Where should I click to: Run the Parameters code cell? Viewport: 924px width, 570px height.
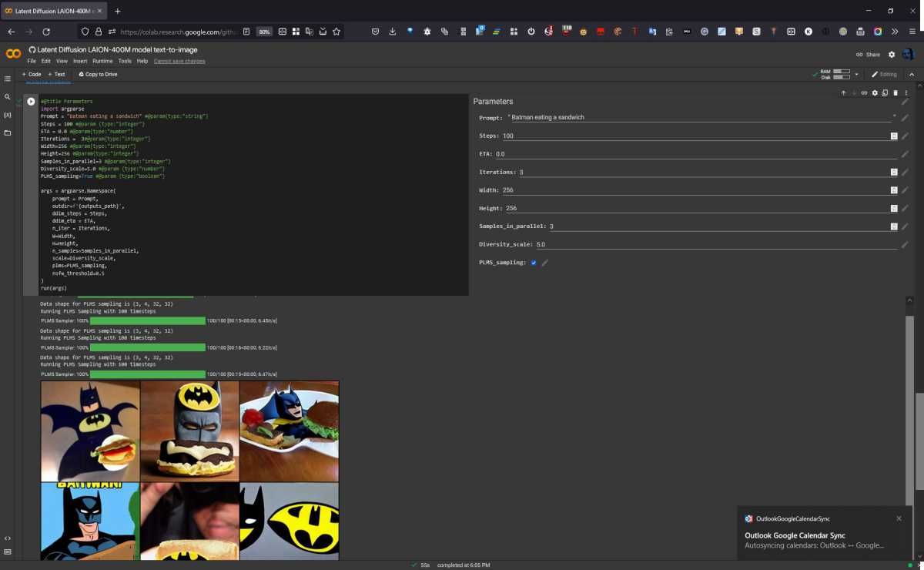tap(31, 101)
